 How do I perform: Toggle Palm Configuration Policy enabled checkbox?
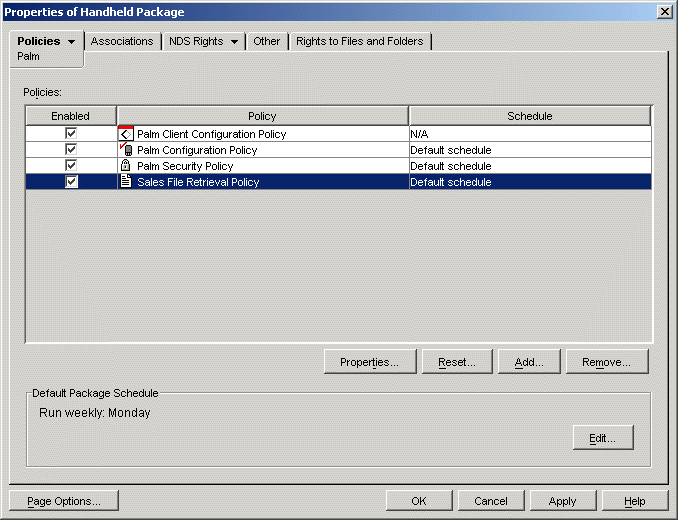click(x=71, y=150)
